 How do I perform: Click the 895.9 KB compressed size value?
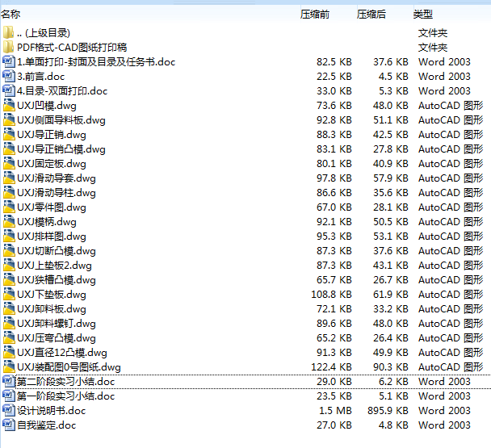tap(388, 411)
